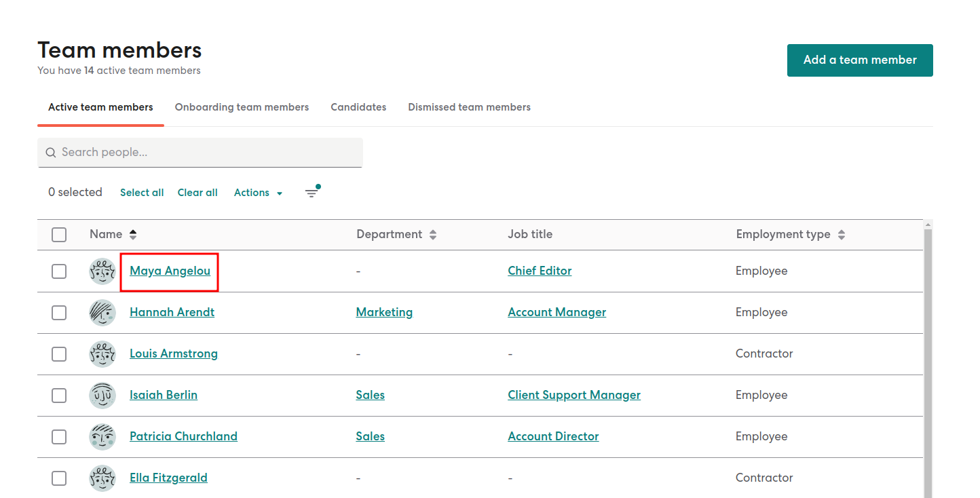Open Isaiah Berlin's profile link
The image size is (980, 498).
tap(164, 395)
